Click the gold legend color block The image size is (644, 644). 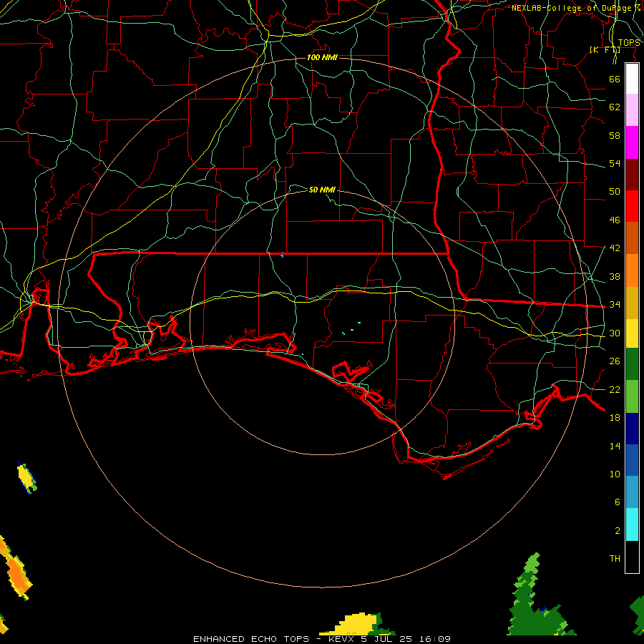(632, 303)
